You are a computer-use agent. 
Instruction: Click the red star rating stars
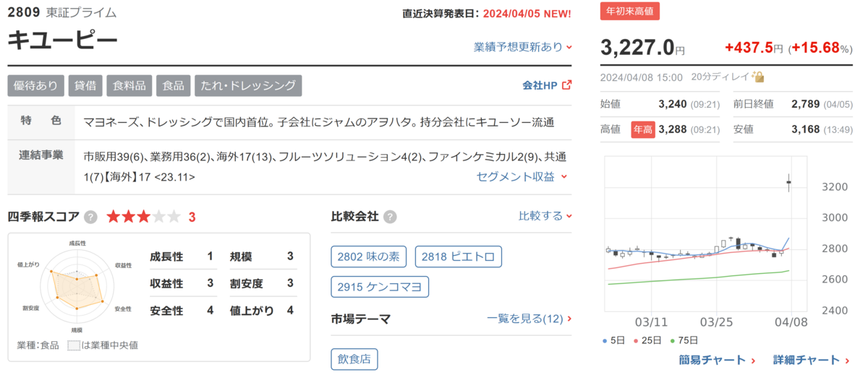[x=143, y=217]
